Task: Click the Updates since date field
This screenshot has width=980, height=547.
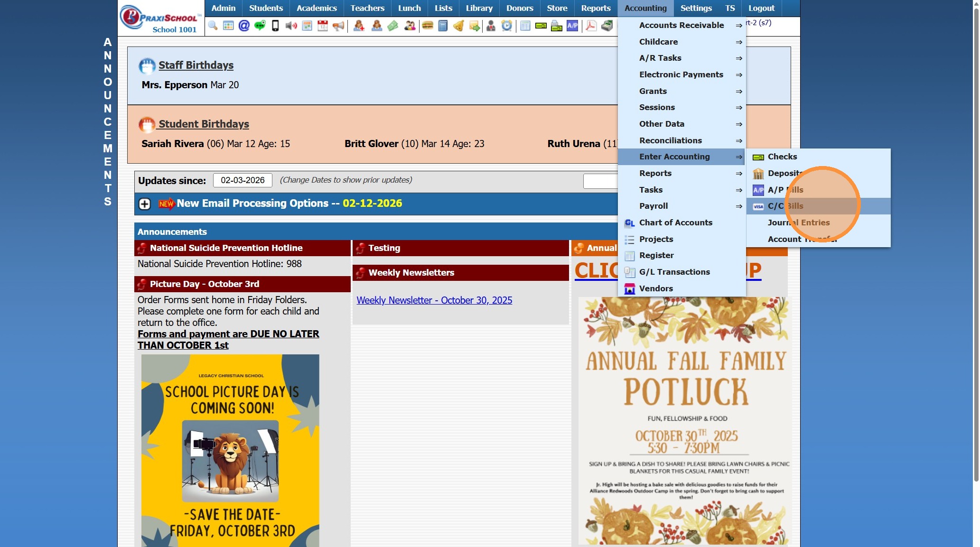Action: tap(243, 180)
